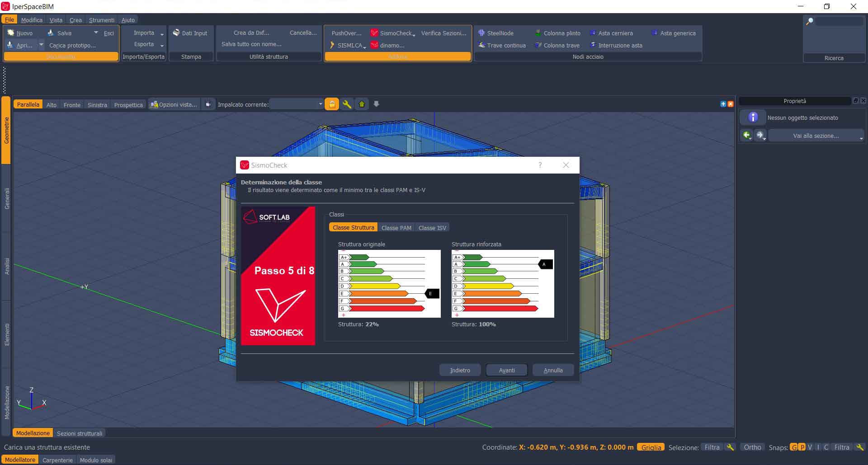Select the Classe Struttura tab

point(353,227)
